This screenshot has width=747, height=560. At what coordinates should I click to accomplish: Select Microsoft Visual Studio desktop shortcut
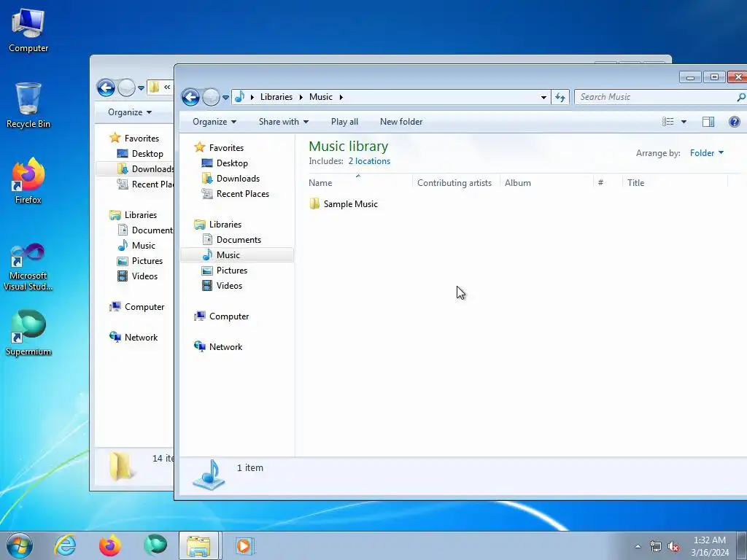click(x=28, y=267)
